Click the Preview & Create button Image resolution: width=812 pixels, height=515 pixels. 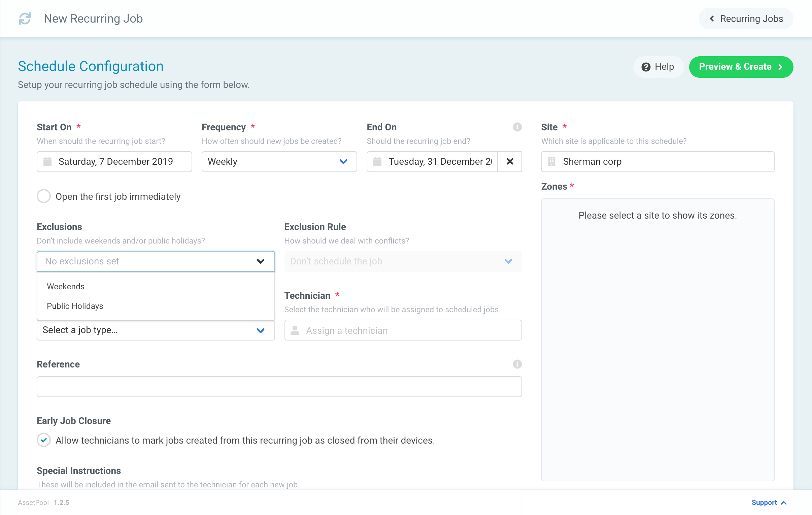[741, 67]
